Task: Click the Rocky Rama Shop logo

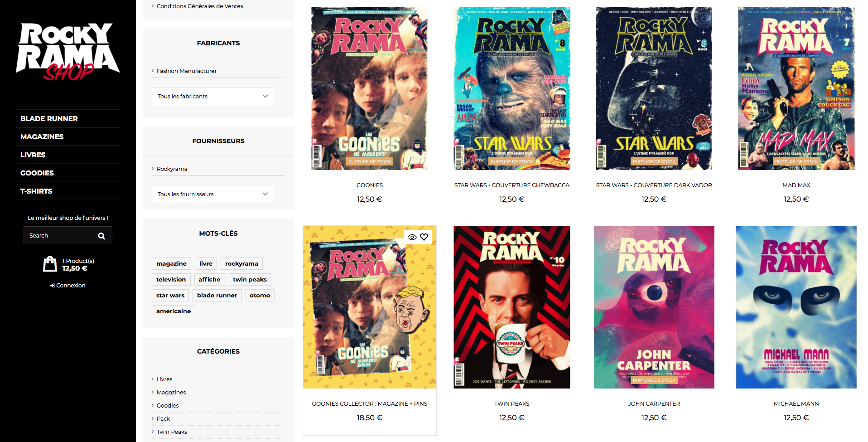Action: 68,51
